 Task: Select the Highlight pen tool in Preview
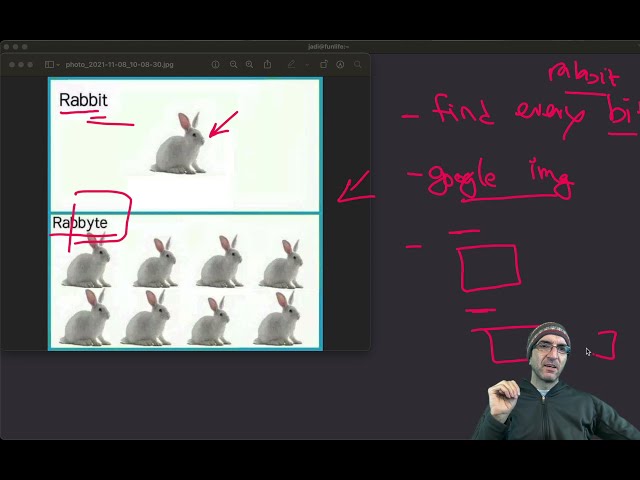291,64
